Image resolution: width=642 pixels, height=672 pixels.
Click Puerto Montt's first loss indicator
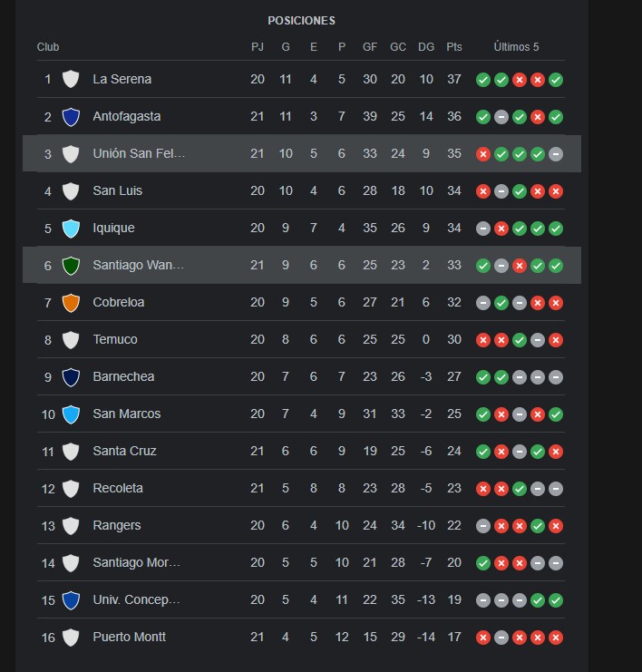[x=483, y=638]
